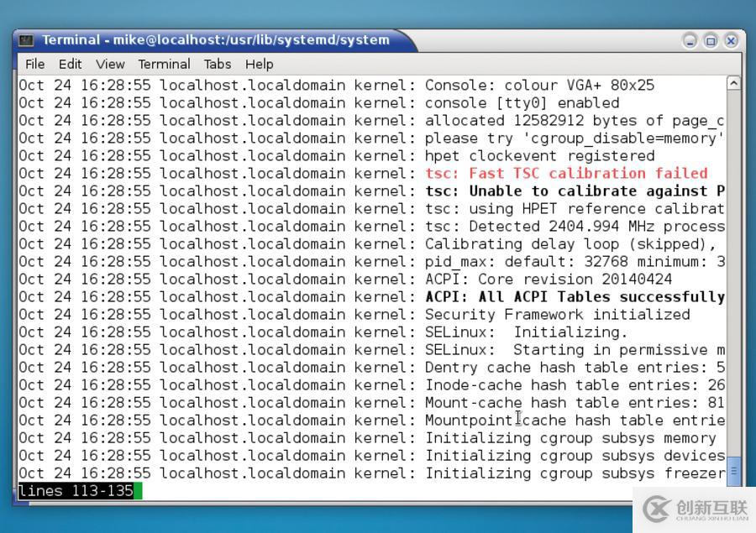Image resolution: width=756 pixels, height=533 pixels.
Task: Click 'Calibrating delay loop (skipped)' line
Action: 372,244
